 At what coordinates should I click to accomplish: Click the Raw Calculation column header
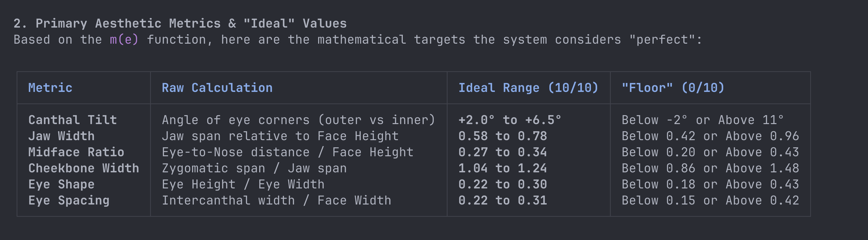click(x=217, y=88)
